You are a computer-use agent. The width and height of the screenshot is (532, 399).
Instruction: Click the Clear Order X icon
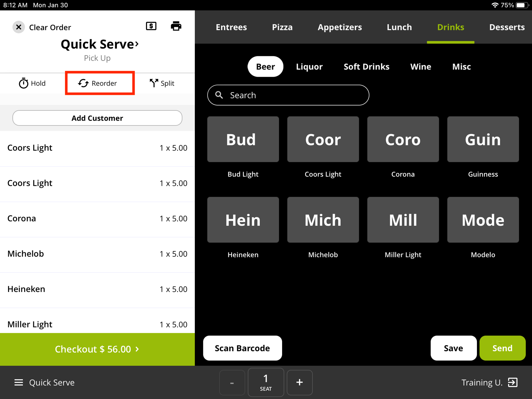(x=19, y=27)
